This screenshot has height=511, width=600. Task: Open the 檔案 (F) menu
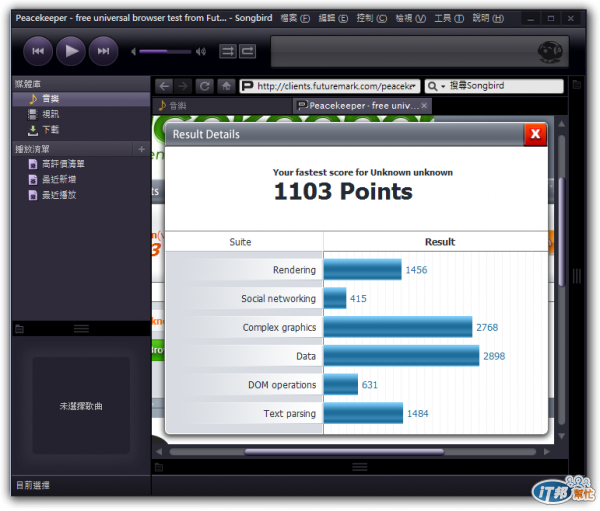(295, 18)
